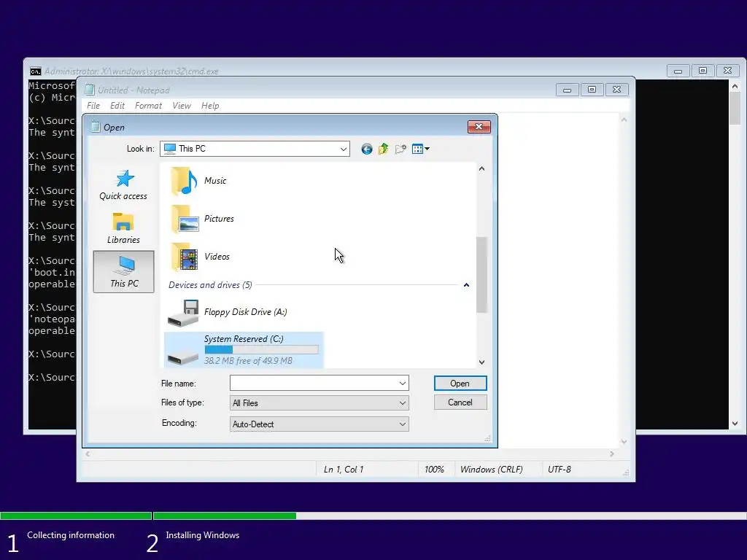The height and width of the screenshot is (560, 747).
Task: Select the Pictures folder icon
Action: (185, 219)
